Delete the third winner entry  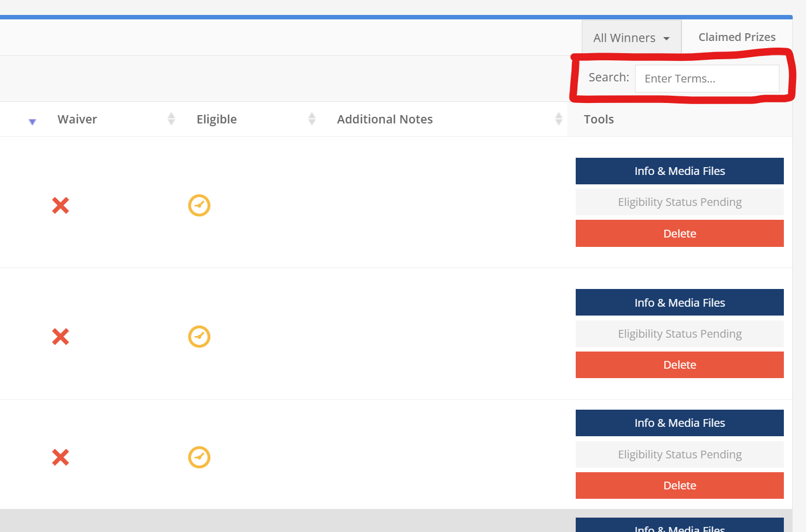[679, 485]
